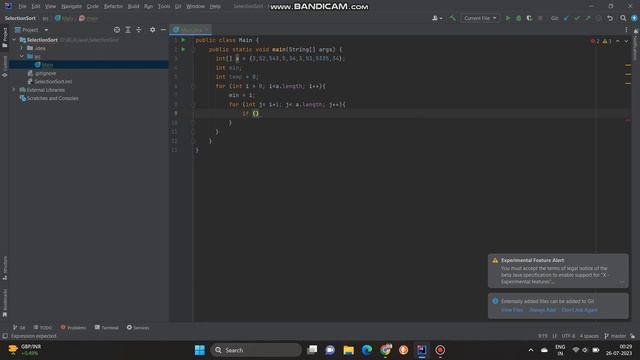Open the errors and warnings inspection widget

601,41
